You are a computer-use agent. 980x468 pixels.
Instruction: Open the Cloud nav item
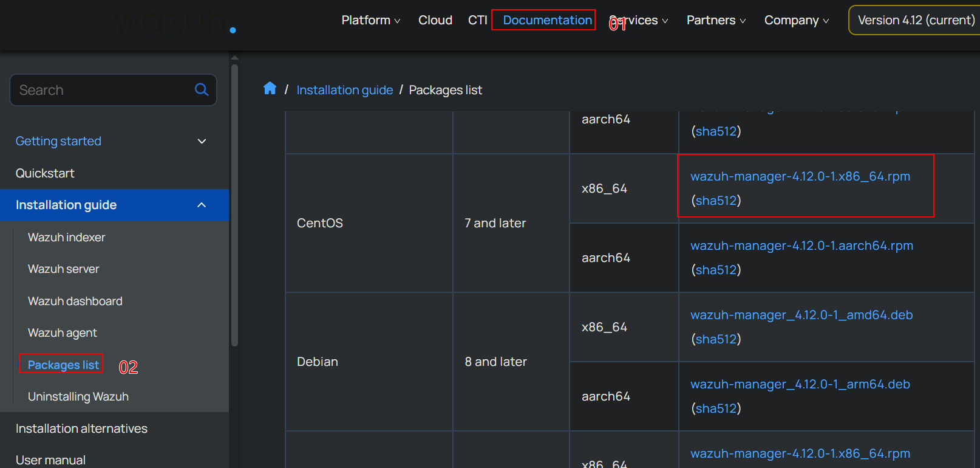tap(435, 20)
